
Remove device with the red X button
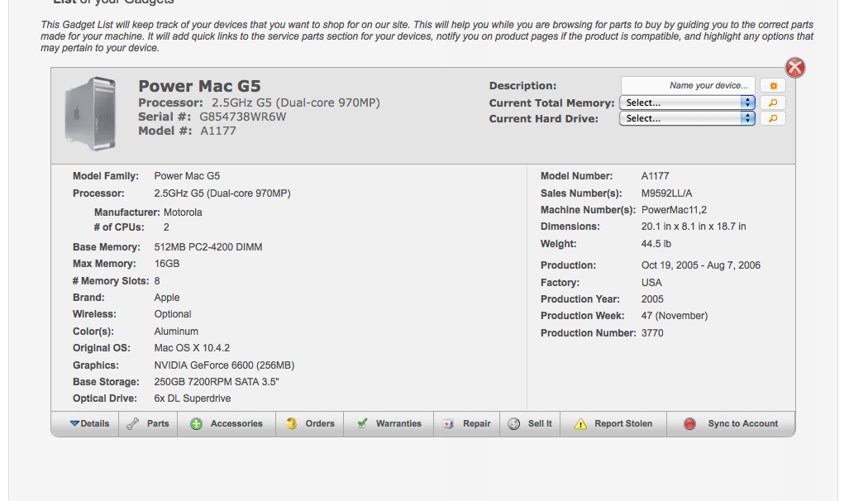(x=795, y=68)
